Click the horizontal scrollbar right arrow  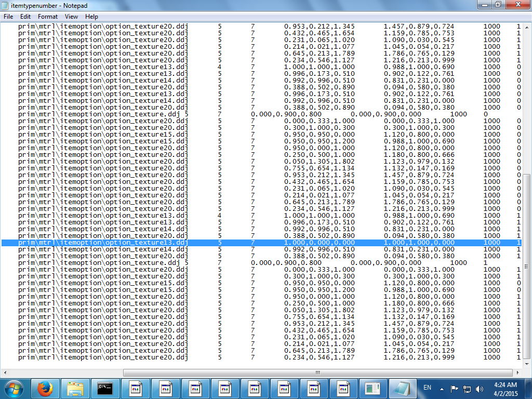click(x=520, y=373)
